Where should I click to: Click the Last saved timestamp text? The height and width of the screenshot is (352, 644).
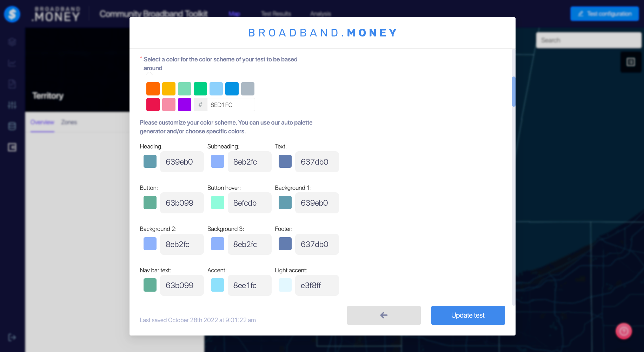point(198,320)
